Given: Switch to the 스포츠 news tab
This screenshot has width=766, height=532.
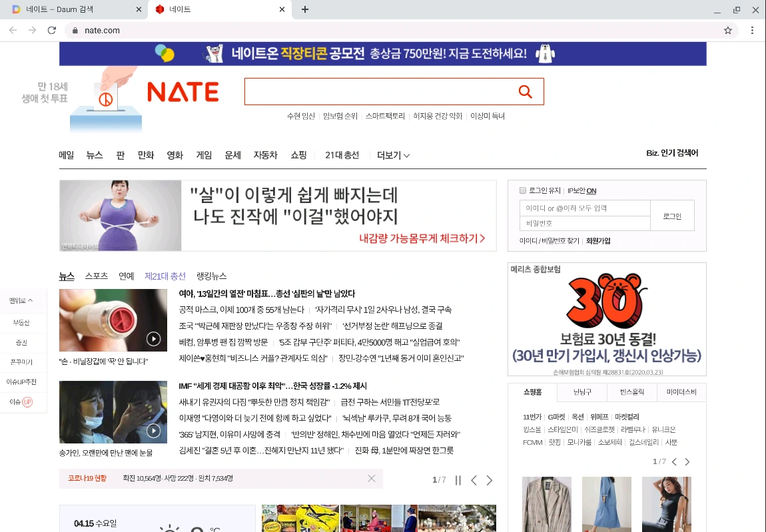Looking at the screenshot, I should 96,276.
